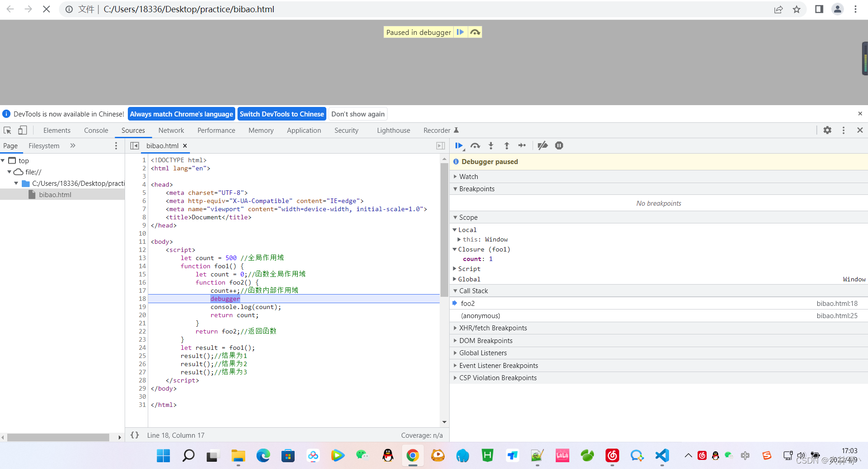
Task: Dismiss the DevTools language notice
Action: point(860,114)
